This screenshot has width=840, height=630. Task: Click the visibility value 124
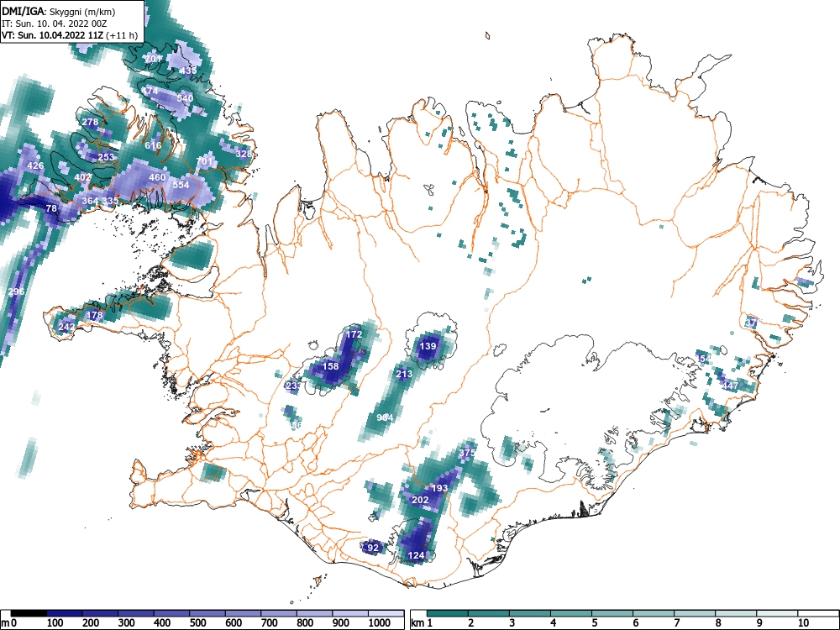pyautogui.click(x=417, y=555)
